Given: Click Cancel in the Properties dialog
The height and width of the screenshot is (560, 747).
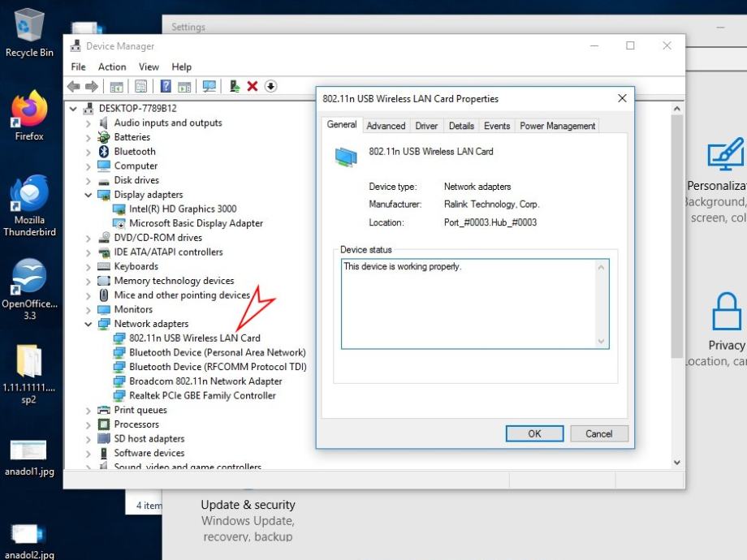Looking at the screenshot, I should click(598, 433).
